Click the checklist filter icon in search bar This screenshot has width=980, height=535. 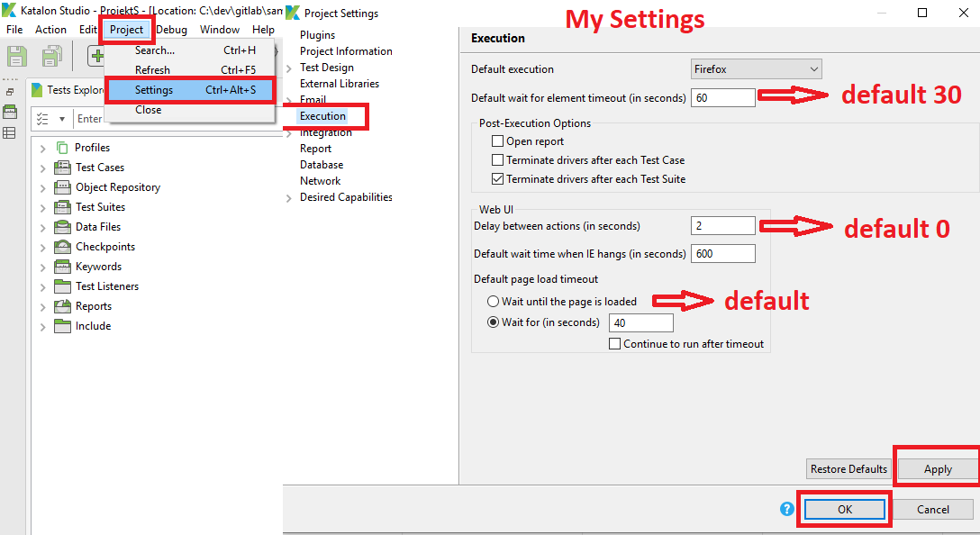coord(42,119)
